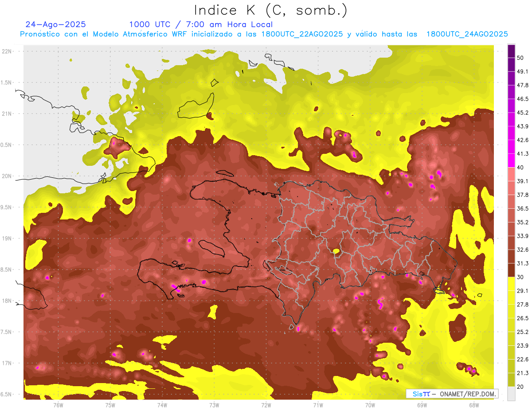
Task: Click the longitude axis label "72W"
Action: click(x=266, y=405)
